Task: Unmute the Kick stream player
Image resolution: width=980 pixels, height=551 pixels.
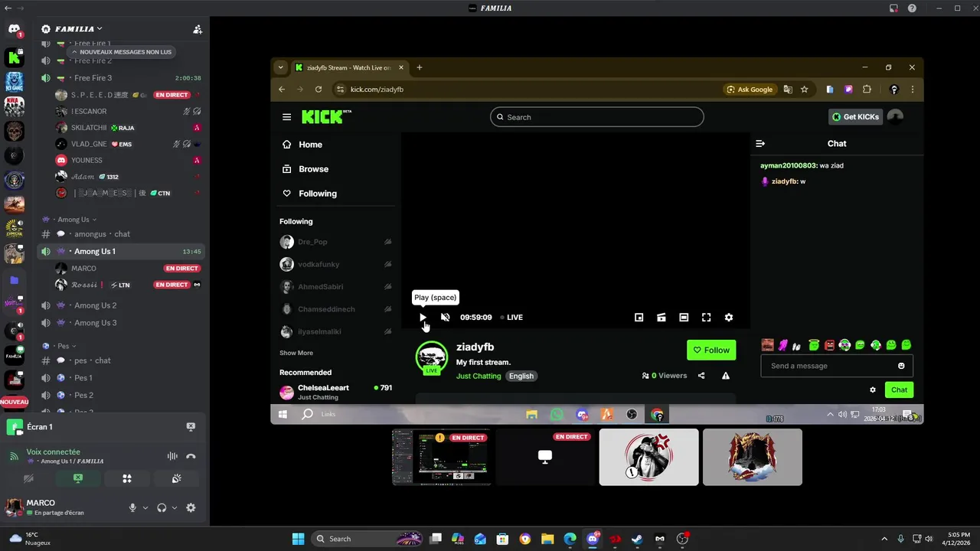Action: coord(445,317)
